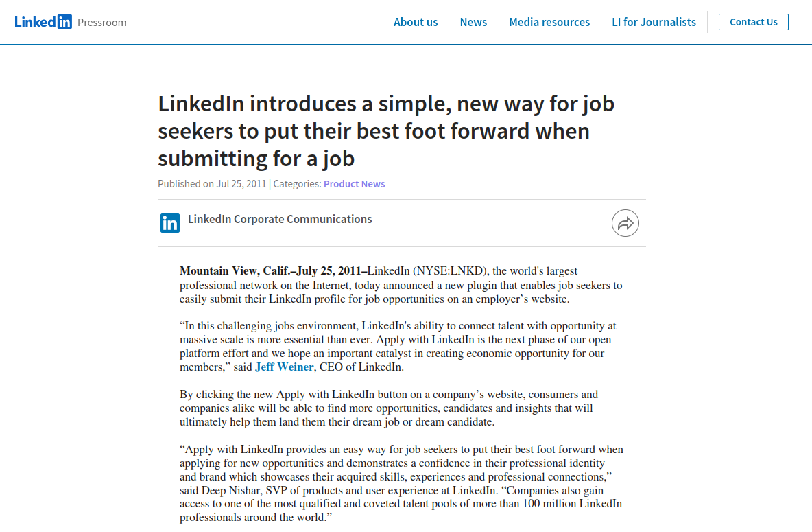Go to Media resources

(x=549, y=22)
